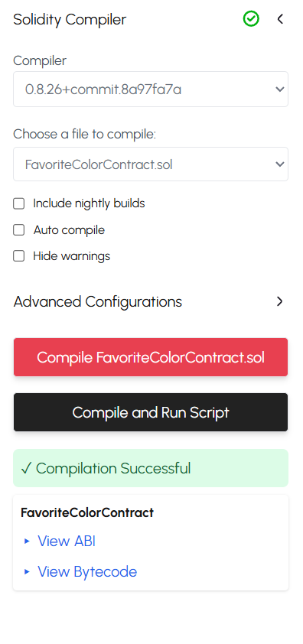Click the Compile and Run Script button
The width and height of the screenshot is (303, 644).
click(x=151, y=412)
